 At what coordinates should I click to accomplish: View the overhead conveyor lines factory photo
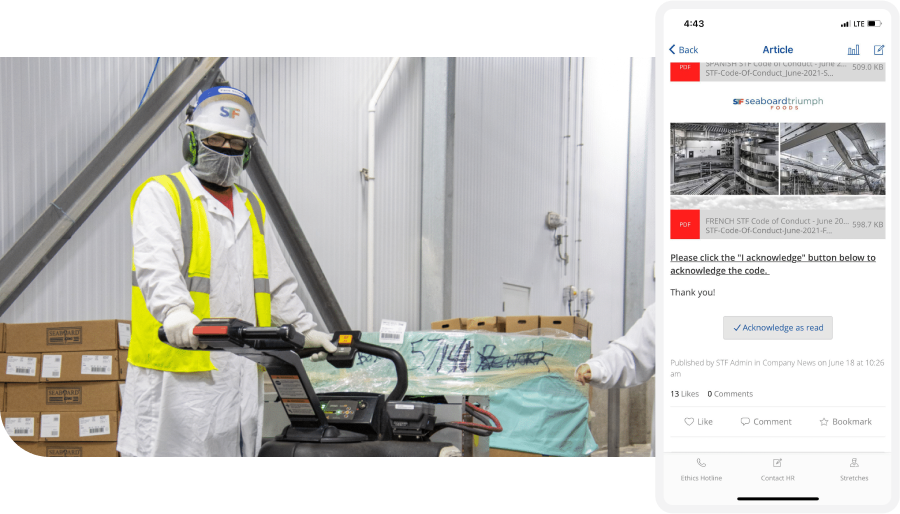[832, 159]
